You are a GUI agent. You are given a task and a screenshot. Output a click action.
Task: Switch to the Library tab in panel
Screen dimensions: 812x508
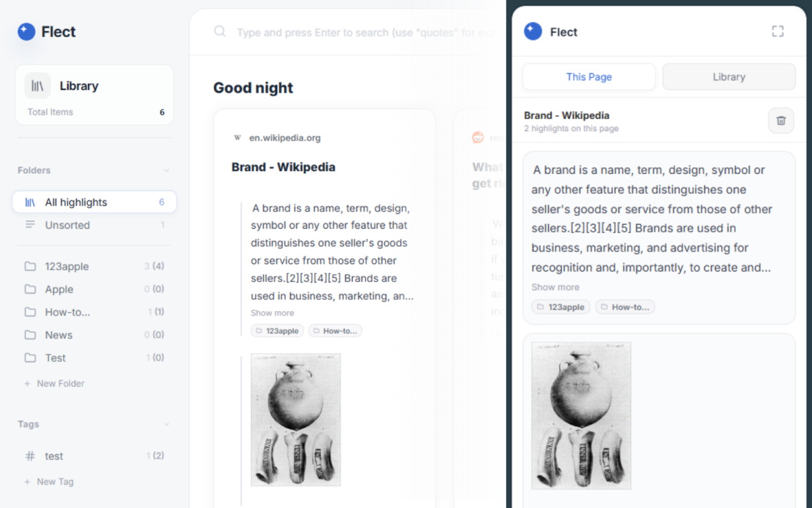729,77
